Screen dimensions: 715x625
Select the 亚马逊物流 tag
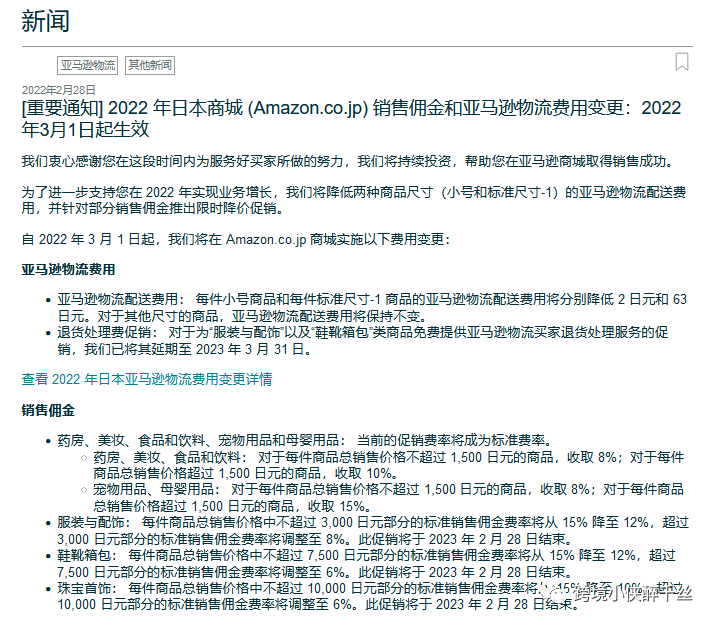(x=88, y=66)
